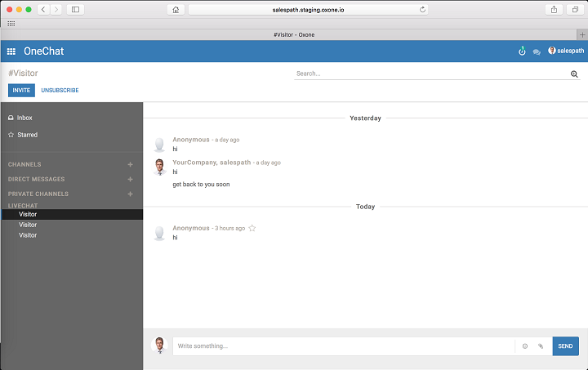The image size is (588, 370).
Task: Go forward with browser forward arrow
Action: pyautogui.click(x=56, y=10)
